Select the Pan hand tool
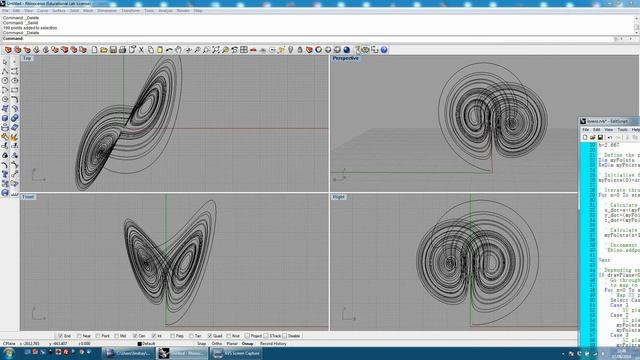The height and width of the screenshot is (360, 640). [178, 50]
